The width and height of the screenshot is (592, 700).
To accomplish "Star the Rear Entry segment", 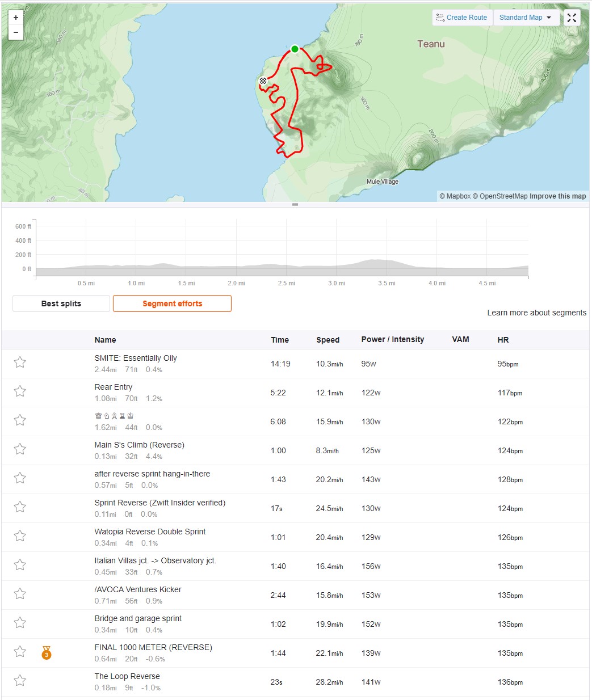I will 20,391.
